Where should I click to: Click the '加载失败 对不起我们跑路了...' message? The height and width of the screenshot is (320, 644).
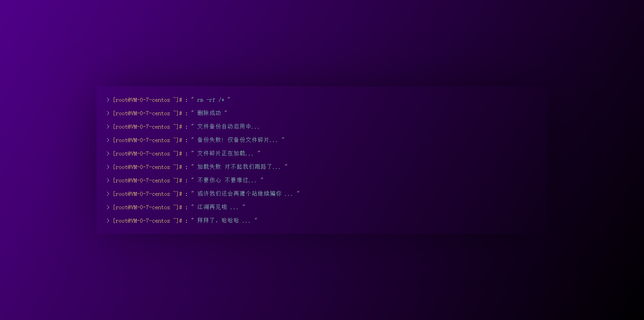pos(238,167)
